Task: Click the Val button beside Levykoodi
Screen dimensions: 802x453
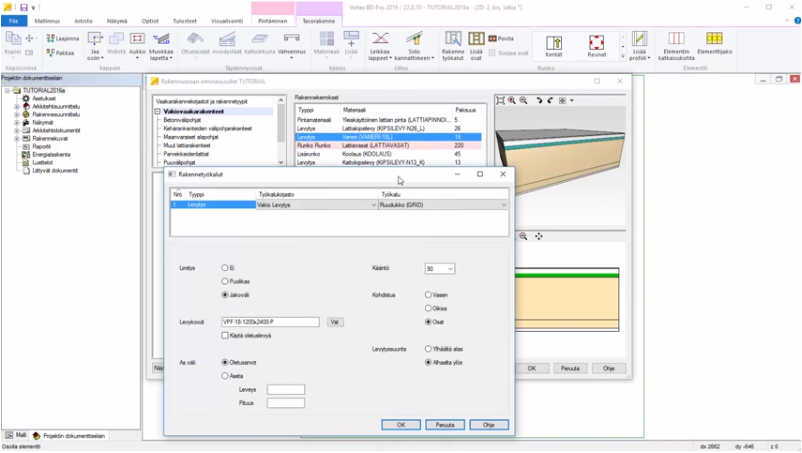Action: 335,322
